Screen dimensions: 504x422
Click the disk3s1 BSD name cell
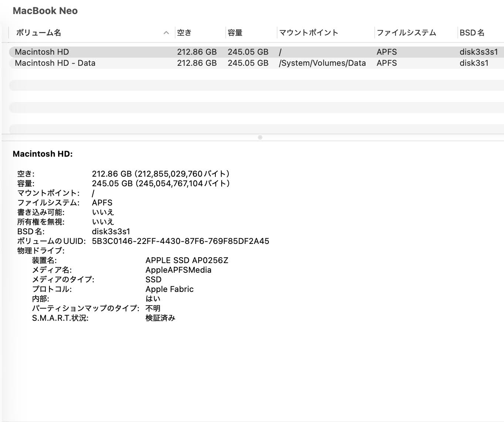(x=474, y=63)
